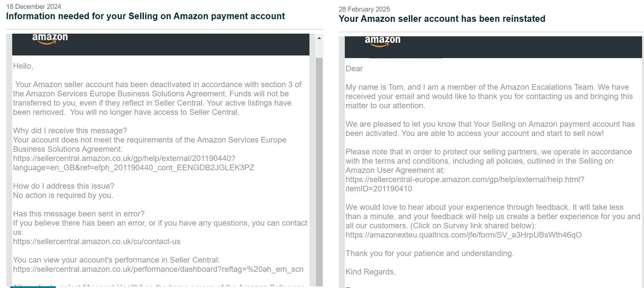The image size is (644, 288).
Task: Open the Seller Central contact-us link
Action: coord(97,241)
